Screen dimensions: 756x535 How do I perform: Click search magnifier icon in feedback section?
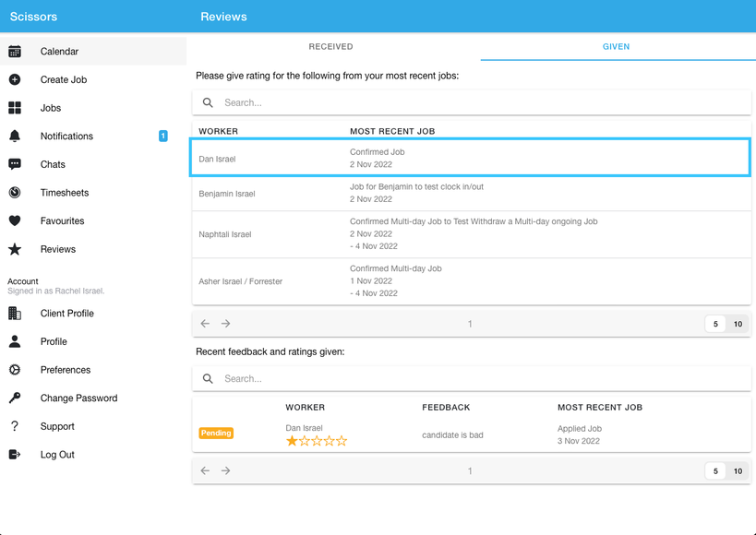[208, 379]
